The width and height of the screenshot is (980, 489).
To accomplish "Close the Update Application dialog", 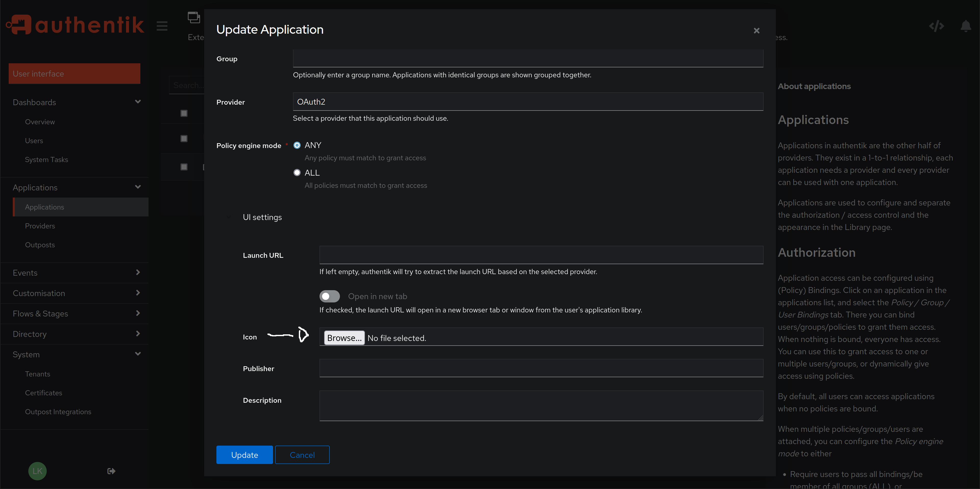I will coord(756,30).
